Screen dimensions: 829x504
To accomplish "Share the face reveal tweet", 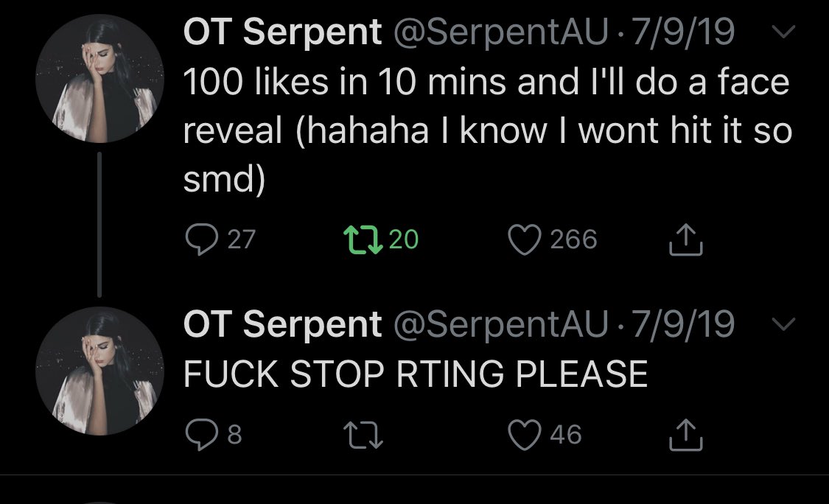I will point(685,240).
